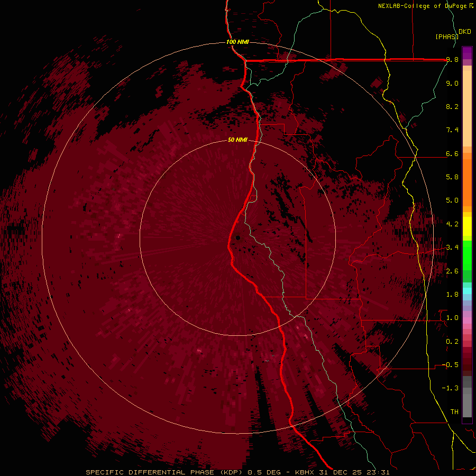The image size is (476, 476).
Task: Click the NEXLAB-College of DuPage label
Action: click(423, 6)
